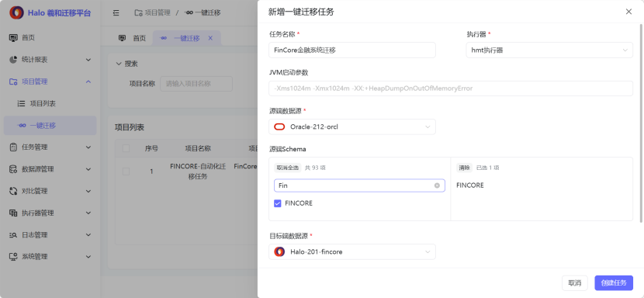Screen dimensions: 644x298
Task: Click the 取消全选 button
Action: click(288, 168)
